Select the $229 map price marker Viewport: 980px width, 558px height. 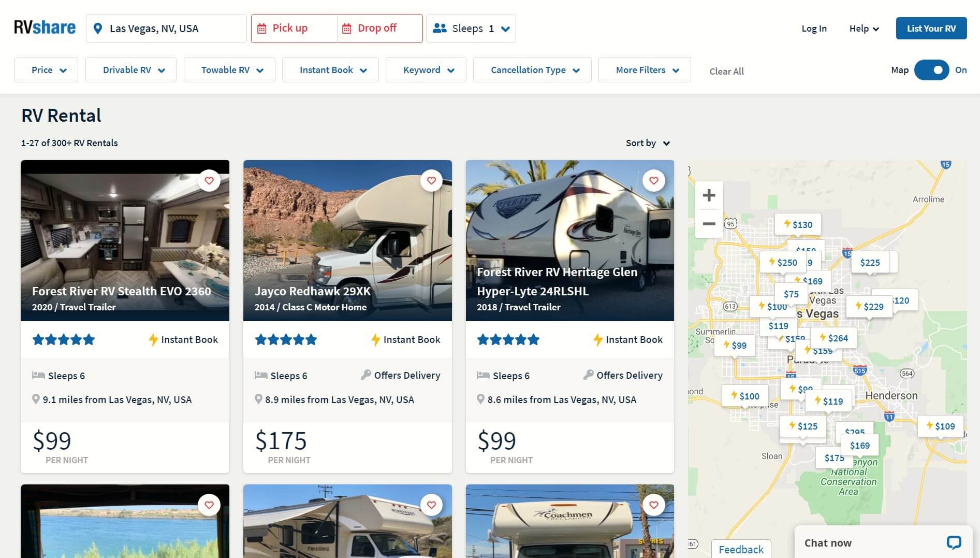coord(869,306)
